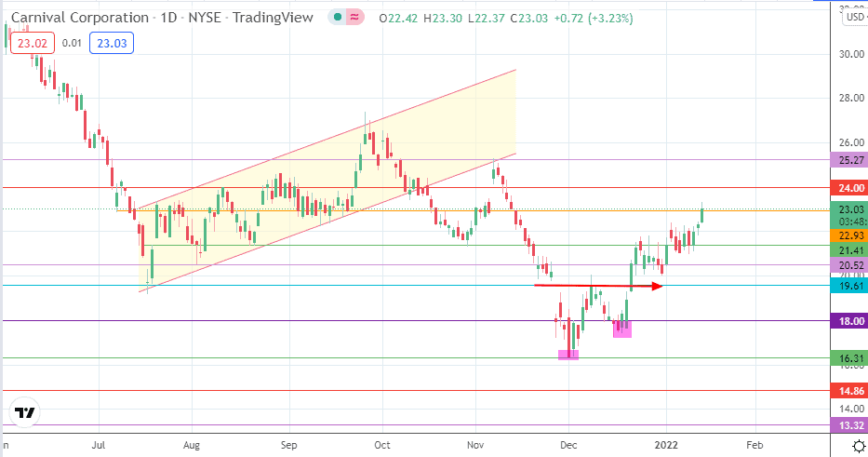Click the red 23.02 sell price box

point(33,43)
